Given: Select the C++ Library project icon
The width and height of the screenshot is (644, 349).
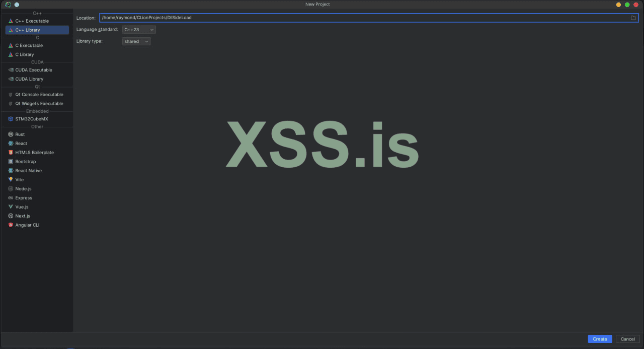Looking at the screenshot, I should click(11, 30).
